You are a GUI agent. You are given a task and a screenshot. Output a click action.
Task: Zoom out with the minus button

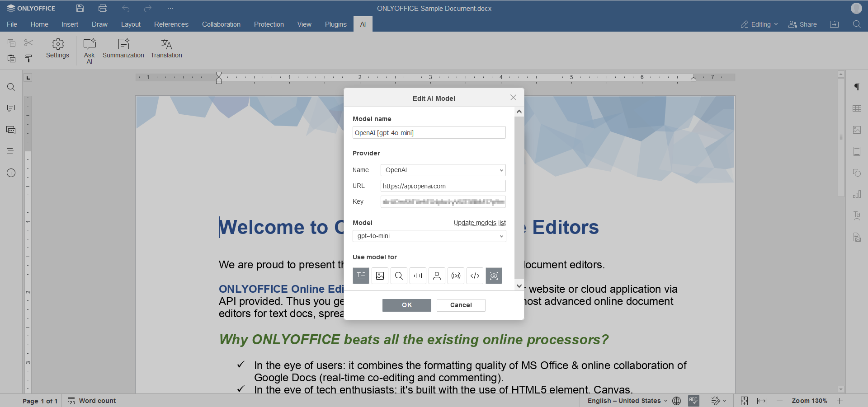pyautogui.click(x=779, y=401)
